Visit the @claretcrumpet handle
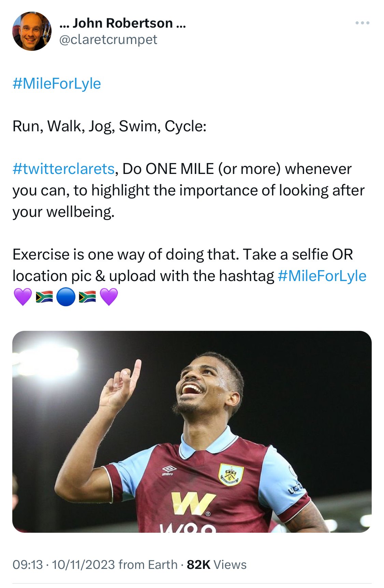The width and height of the screenshot is (384, 588). click(x=108, y=40)
